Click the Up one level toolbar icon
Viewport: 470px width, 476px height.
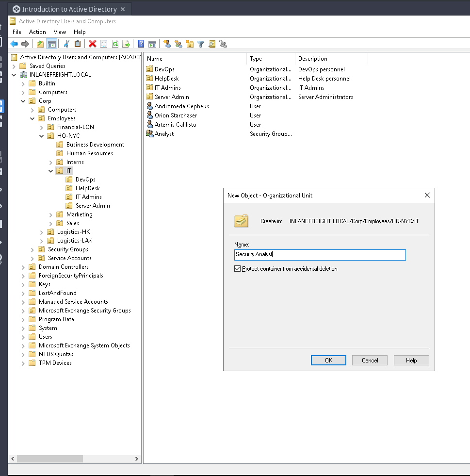[40, 44]
